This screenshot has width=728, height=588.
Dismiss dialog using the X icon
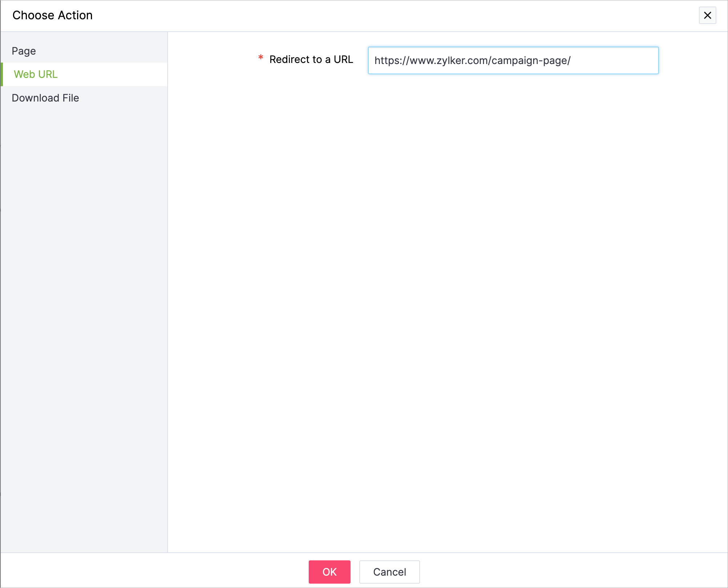point(707,15)
